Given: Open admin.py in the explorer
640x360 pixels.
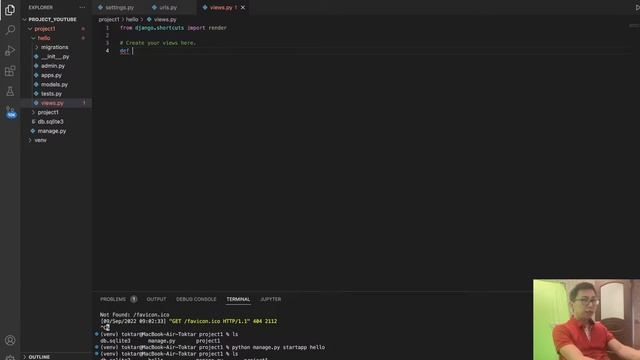Looking at the screenshot, I should coord(53,66).
